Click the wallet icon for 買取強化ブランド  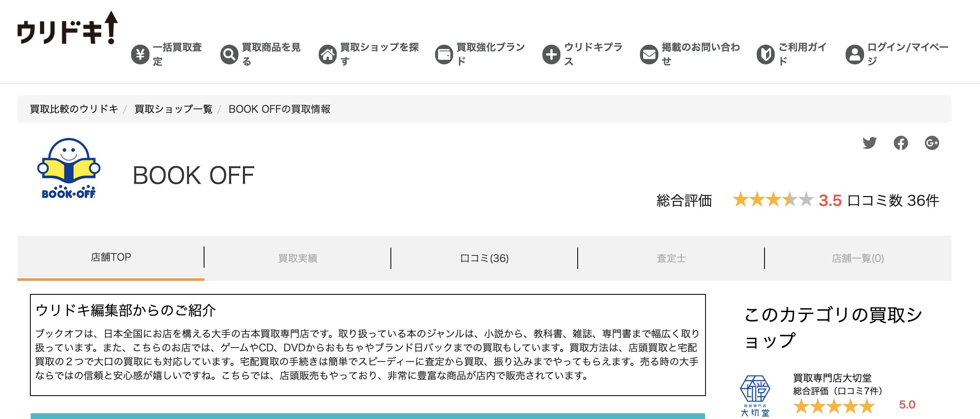point(444,55)
